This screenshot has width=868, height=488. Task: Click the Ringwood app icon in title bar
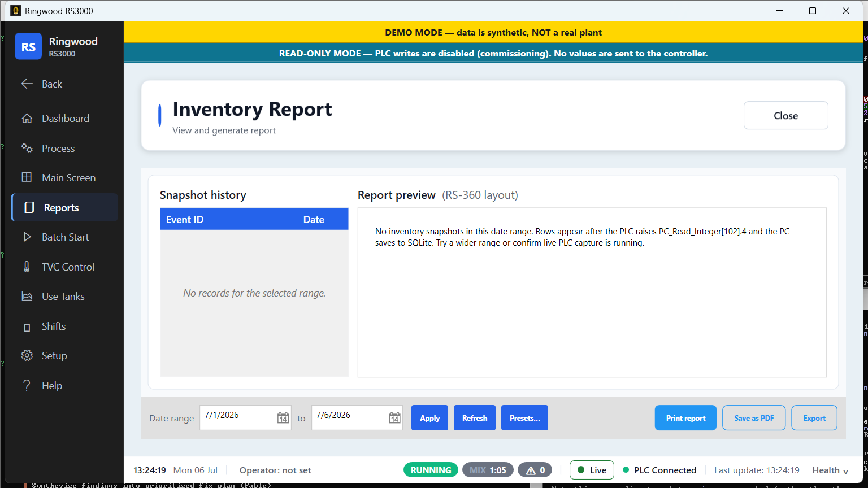click(16, 11)
